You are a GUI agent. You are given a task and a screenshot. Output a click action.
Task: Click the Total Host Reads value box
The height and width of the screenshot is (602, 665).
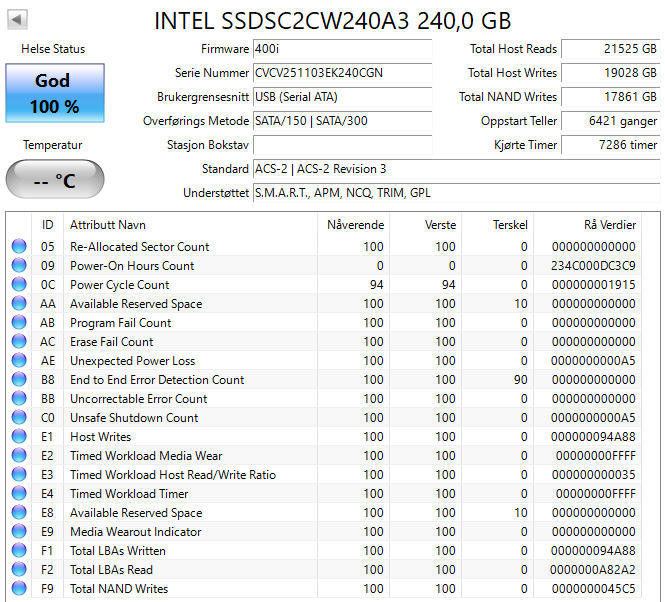coord(610,49)
